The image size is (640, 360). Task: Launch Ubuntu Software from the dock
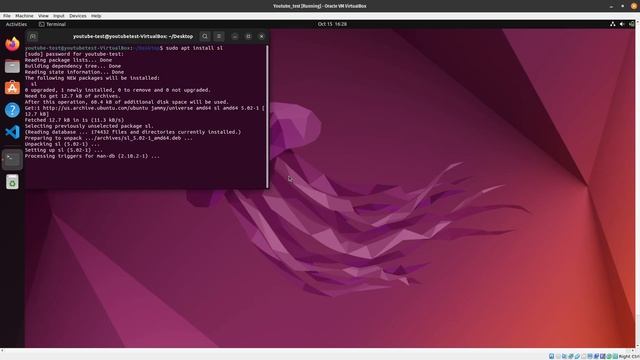[x=12, y=88]
